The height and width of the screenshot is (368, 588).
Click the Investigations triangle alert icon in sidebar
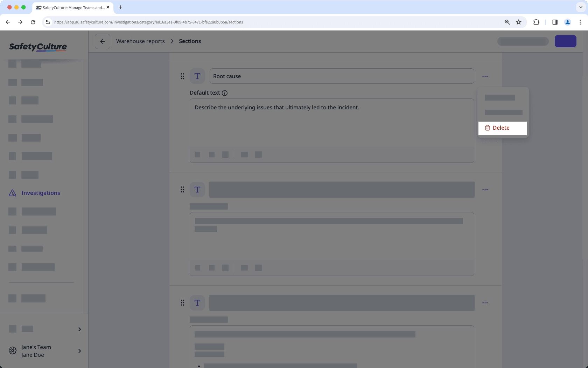pyautogui.click(x=12, y=193)
